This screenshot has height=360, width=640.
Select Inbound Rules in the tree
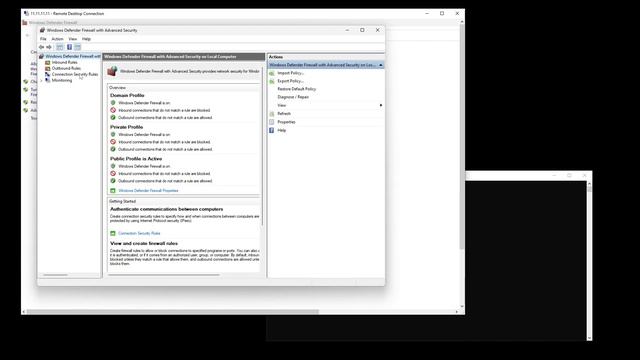tap(64, 62)
